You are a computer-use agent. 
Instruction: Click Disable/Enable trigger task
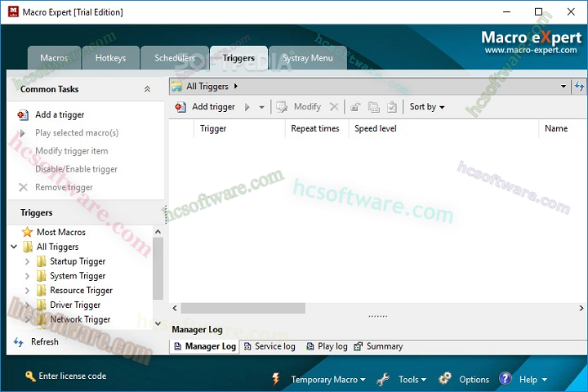[x=77, y=169]
